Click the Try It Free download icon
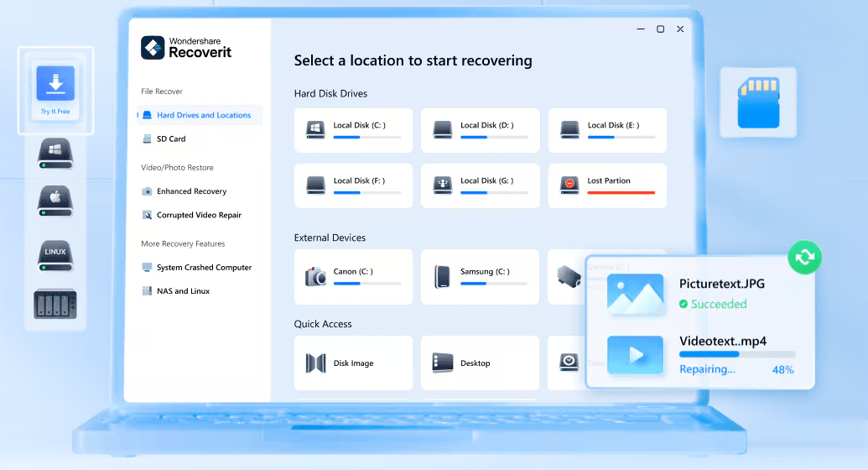Image resolution: width=868 pixels, height=470 pixels. [55, 84]
